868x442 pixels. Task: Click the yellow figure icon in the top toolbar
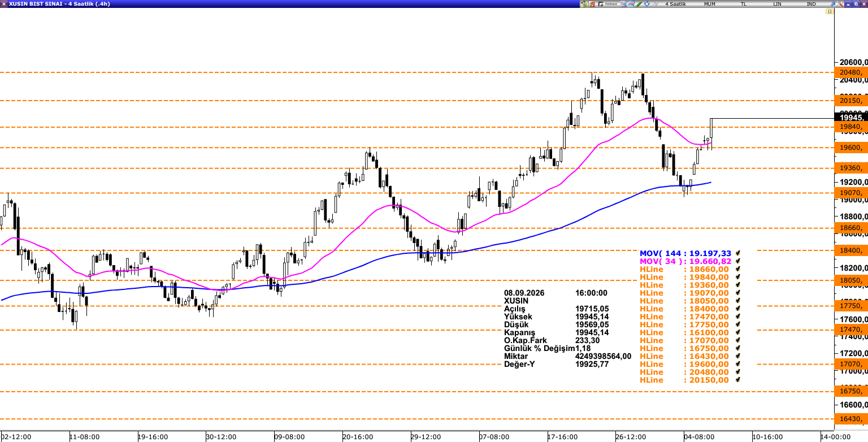pos(584,4)
